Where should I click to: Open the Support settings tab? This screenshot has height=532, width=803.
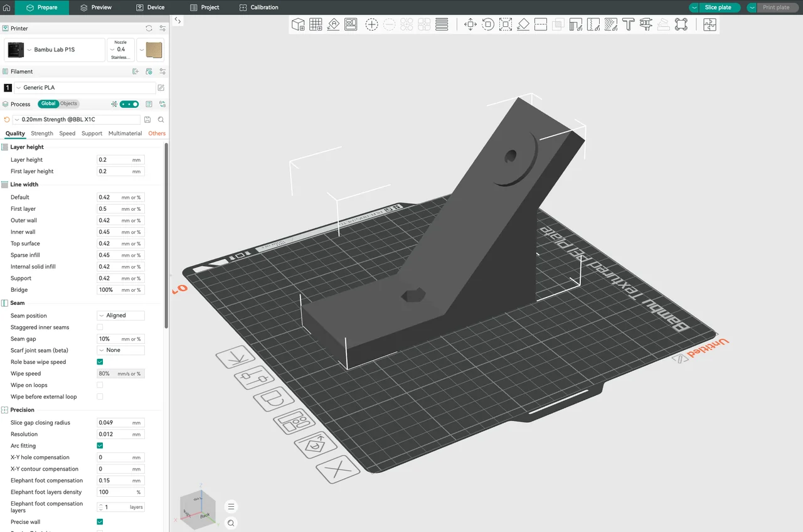click(x=92, y=134)
